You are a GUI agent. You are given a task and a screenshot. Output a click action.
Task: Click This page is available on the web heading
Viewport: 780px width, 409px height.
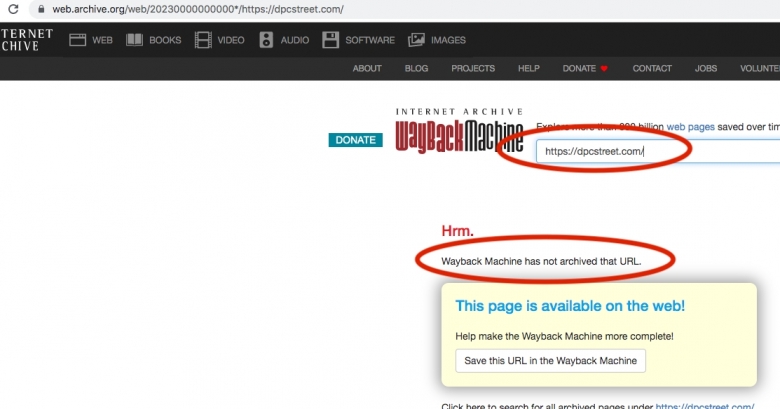pos(570,306)
